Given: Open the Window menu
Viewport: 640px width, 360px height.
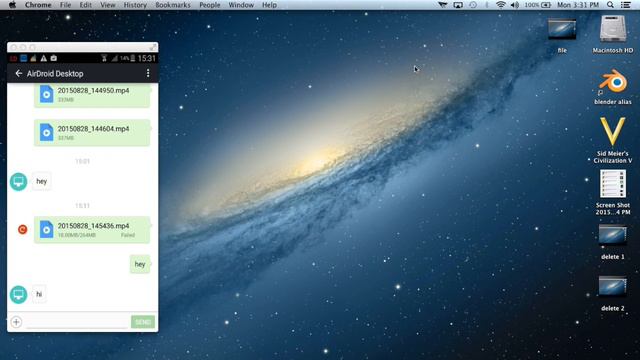Looking at the screenshot, I should click(241, 5).
